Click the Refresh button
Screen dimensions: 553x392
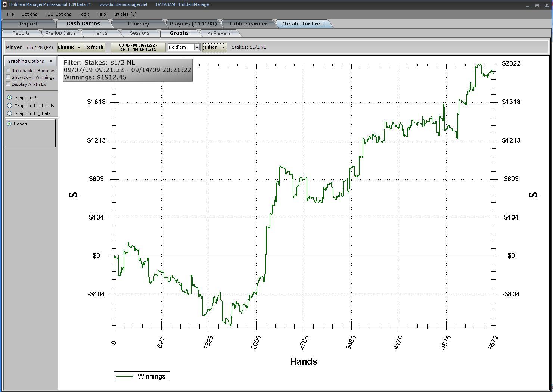click(94, 47)
